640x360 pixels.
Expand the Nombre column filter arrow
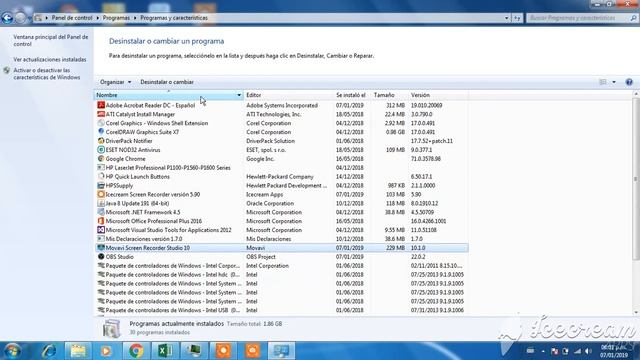[239, 95]
